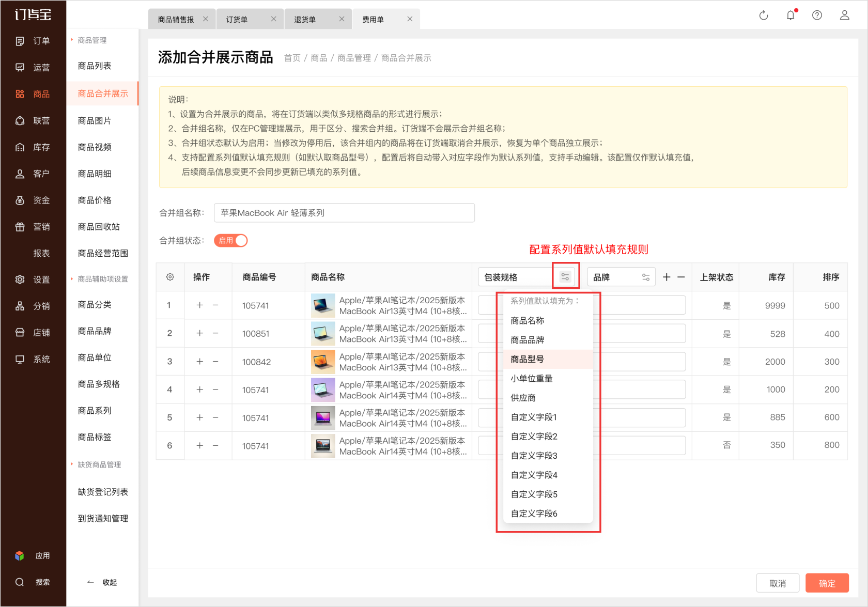Select 供应商 as default fill value
The width and height of the screenshot is (868, 607).
pos(548,398)
